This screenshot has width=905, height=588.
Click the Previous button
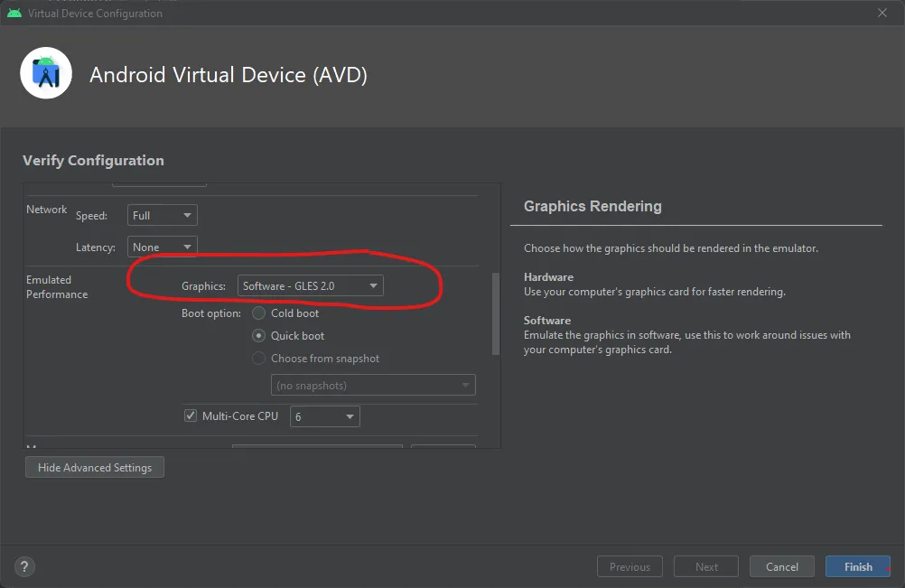630,566
